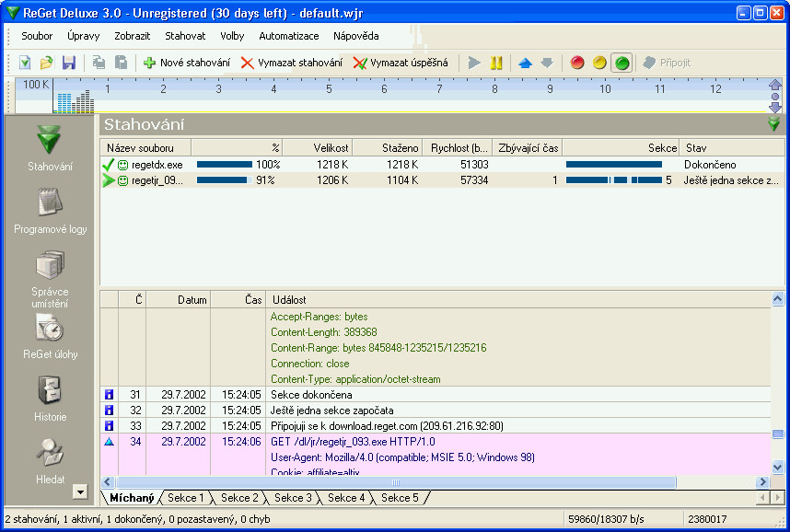Switch to the Míchaný log tab

tap(132, 498)
